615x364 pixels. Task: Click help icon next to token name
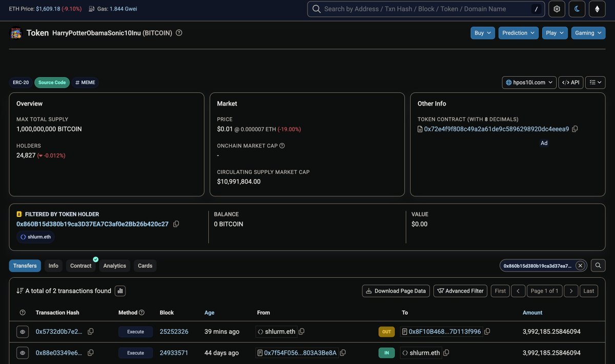coord(179,33)
